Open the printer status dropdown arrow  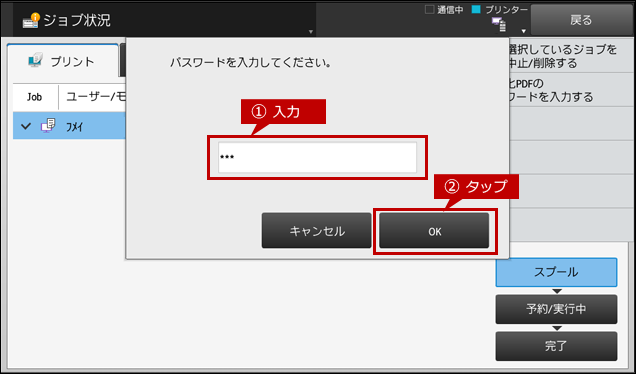coord(524,31)
